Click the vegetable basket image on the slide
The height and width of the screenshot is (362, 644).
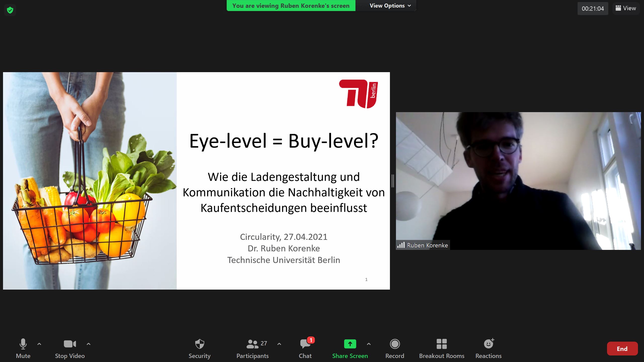90,181
